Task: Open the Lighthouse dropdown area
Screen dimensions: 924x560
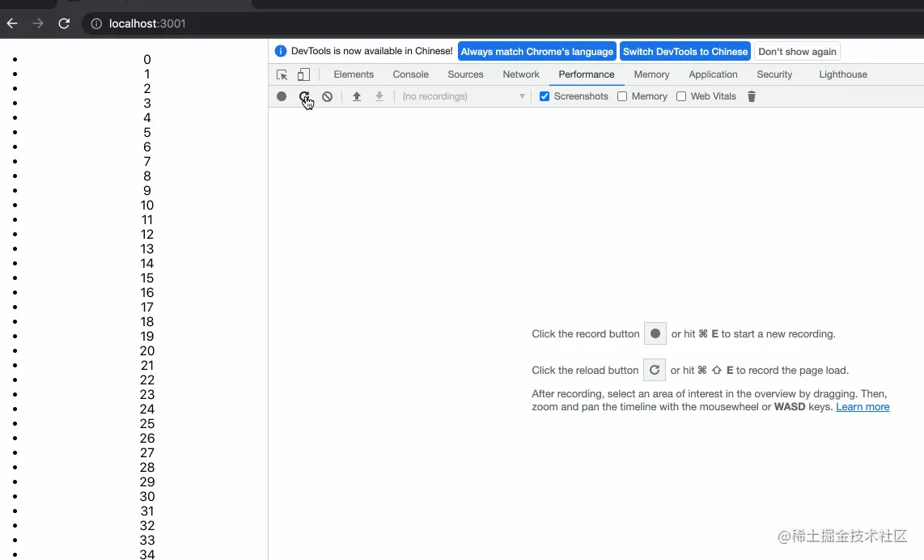Action: [x=842, y=74]
